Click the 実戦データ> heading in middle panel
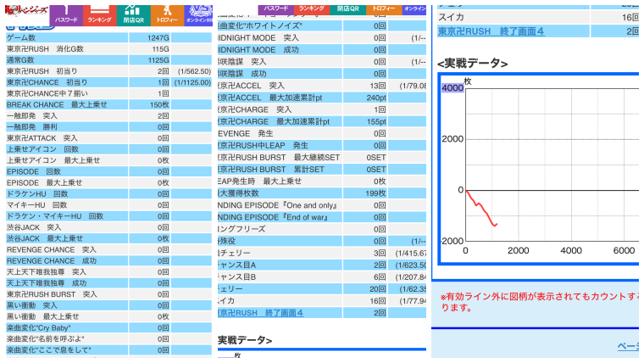644x363 pixels. (x=245, y=340)
